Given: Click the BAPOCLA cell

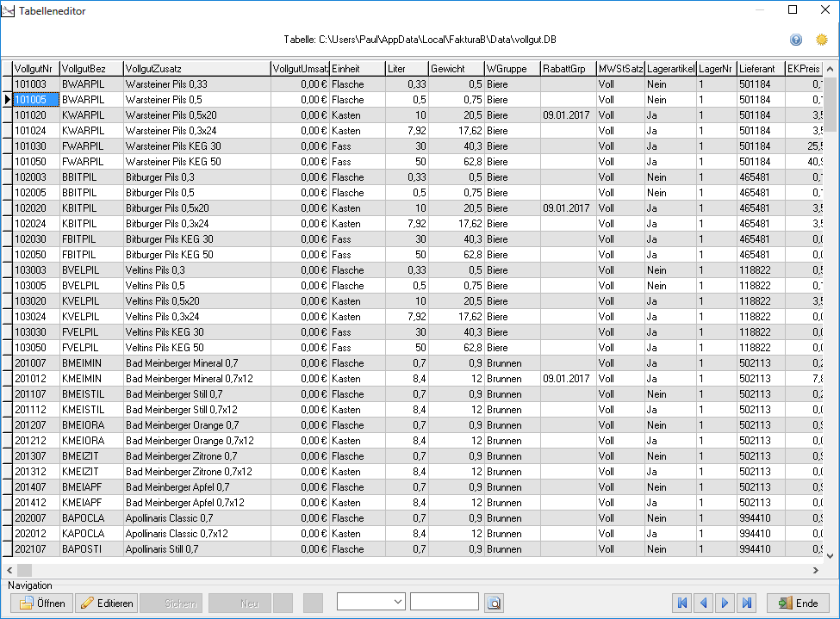Looking at the screenshot, I should [x=91, y=518].
